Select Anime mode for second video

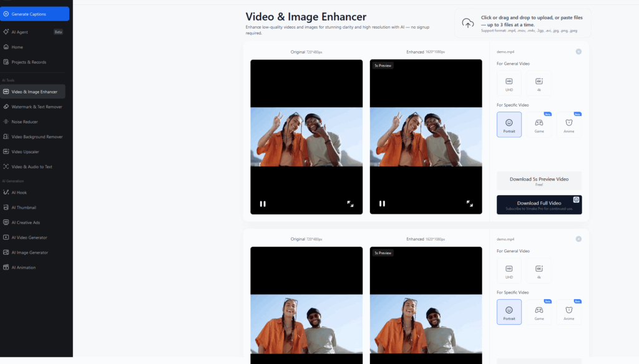569,312
